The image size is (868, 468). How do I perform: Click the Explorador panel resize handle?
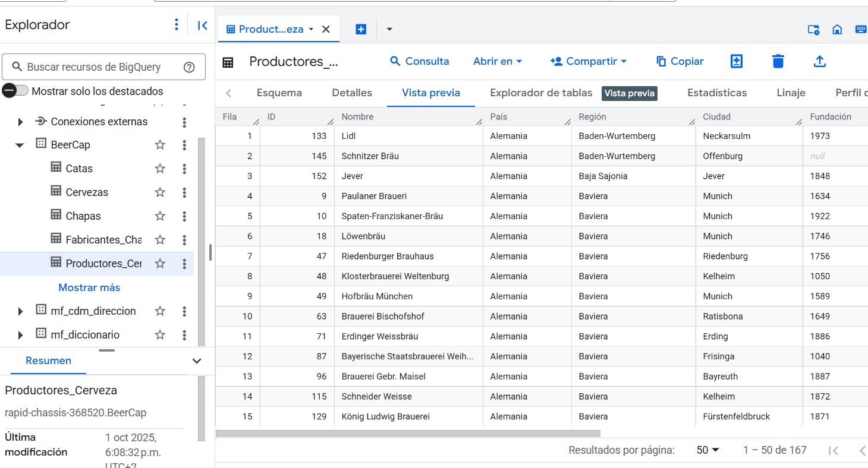[210, 252]
